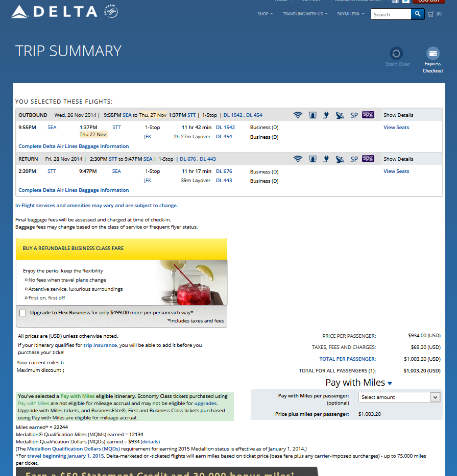
Task: Open outbound Complete Delta Baggage Information link
Action: coord(74,146)
